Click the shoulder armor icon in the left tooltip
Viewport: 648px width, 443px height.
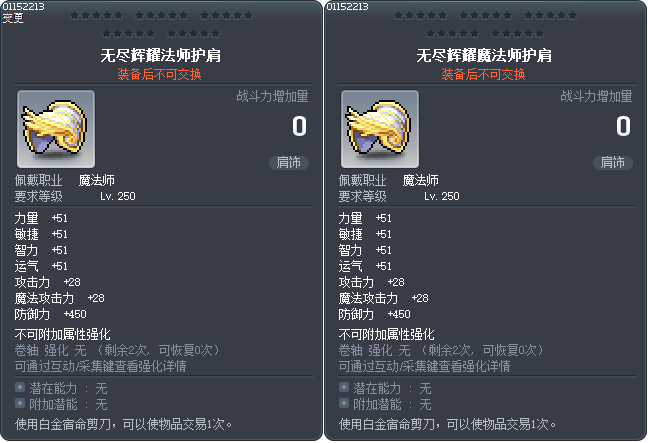pyautogui.click(x=56, y=129)
